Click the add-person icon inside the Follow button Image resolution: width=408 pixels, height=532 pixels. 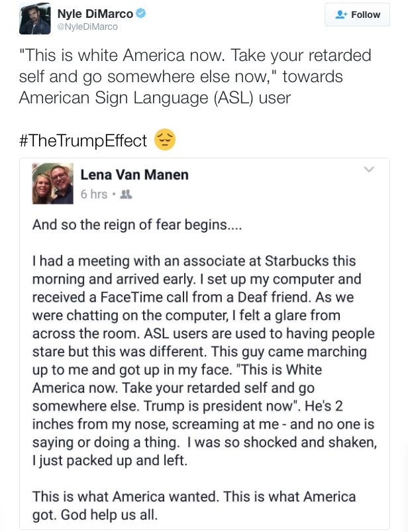(340, 14)
